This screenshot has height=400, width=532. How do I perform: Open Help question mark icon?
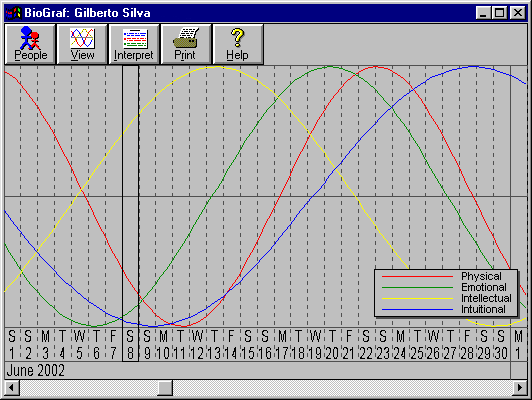tap(237, 38)
